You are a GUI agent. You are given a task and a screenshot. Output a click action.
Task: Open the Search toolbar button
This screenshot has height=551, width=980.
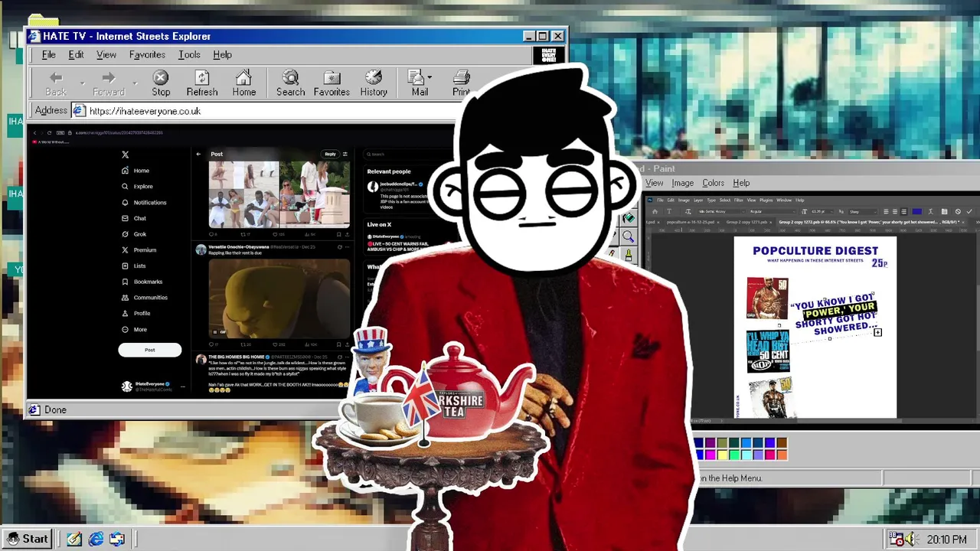(x=290, y=83)
